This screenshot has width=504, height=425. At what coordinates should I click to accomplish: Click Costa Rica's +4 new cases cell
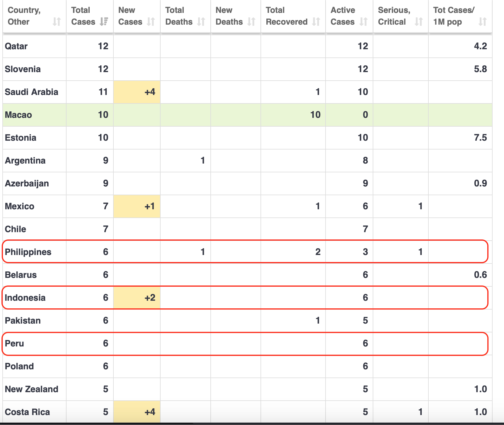click(137, 412)
